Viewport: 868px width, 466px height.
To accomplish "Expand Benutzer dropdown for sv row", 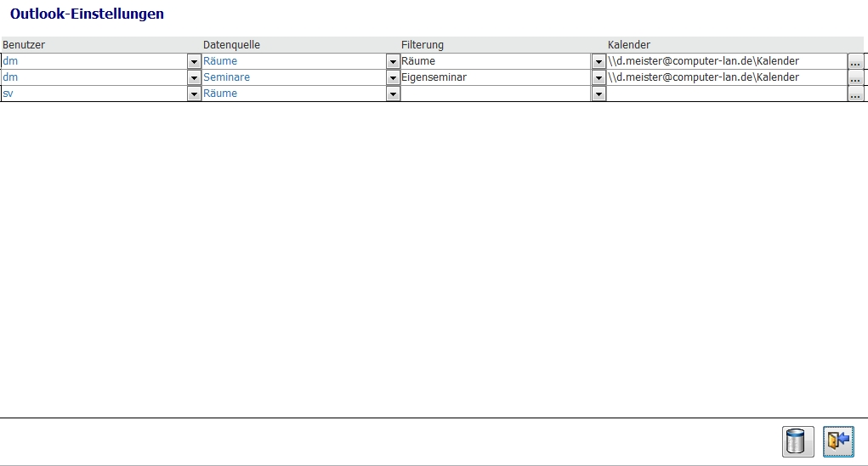I will point(194,94).
